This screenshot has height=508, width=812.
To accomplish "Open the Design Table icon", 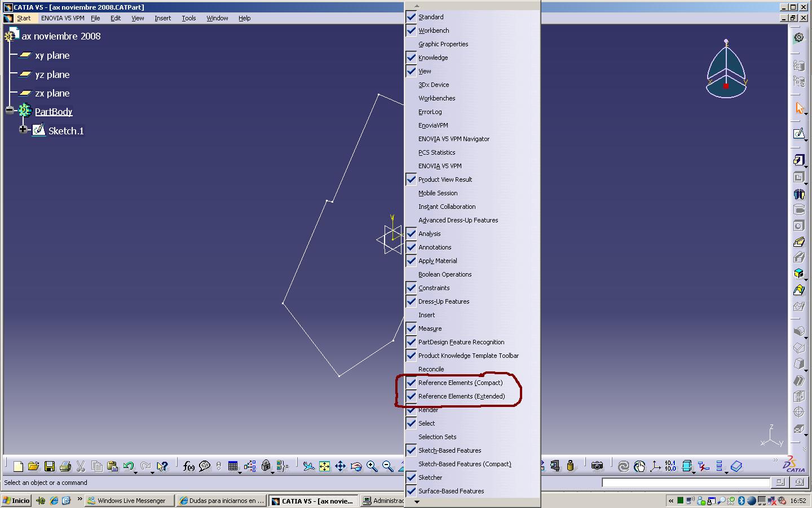I will tap(232, 466).
